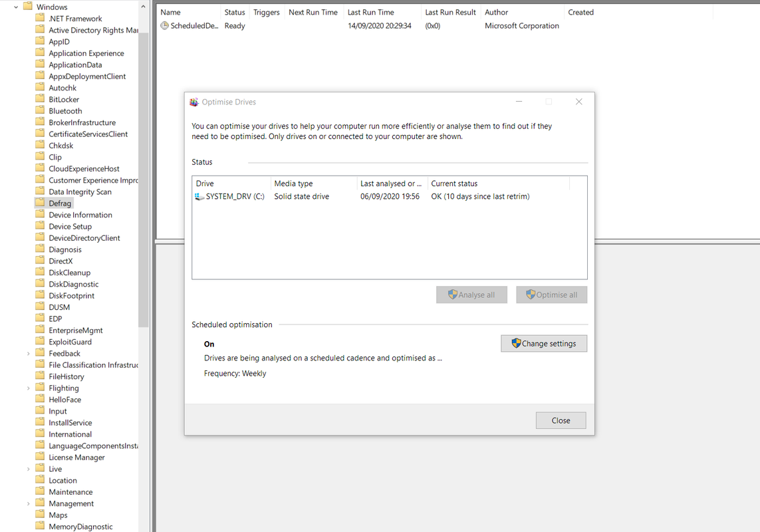760x532 pixels.
Task: Select the License Manager folder
Action: [x=76, y=458]
